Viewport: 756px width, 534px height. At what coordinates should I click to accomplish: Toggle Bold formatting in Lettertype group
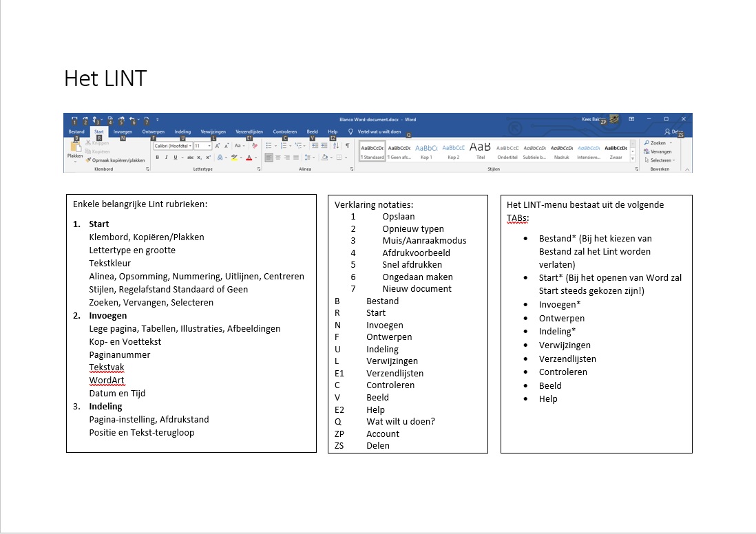coord(157,158)
